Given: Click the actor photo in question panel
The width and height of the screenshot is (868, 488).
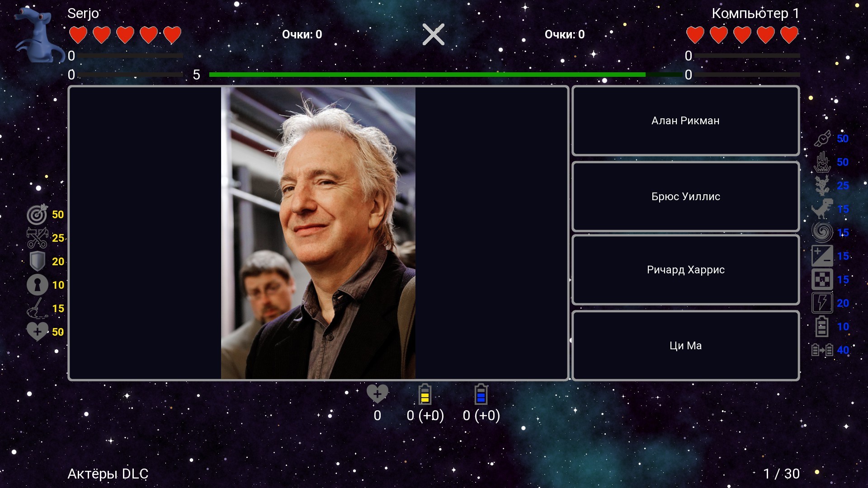Looking at the screenshot, I should (318, 233).
